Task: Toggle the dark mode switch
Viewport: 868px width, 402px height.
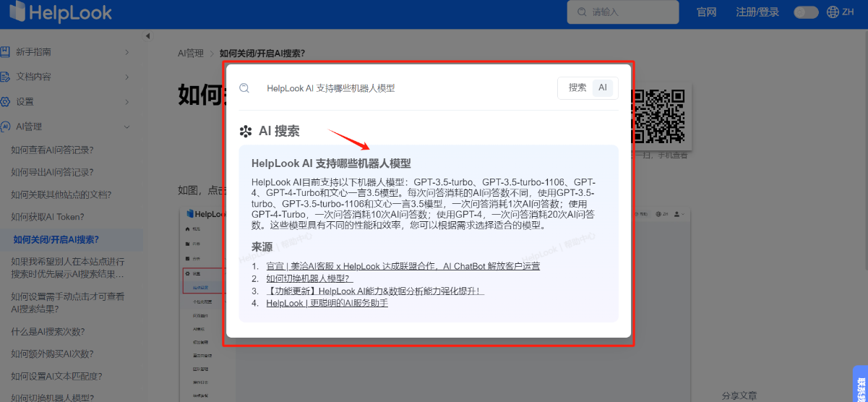Action: [806, 12]
